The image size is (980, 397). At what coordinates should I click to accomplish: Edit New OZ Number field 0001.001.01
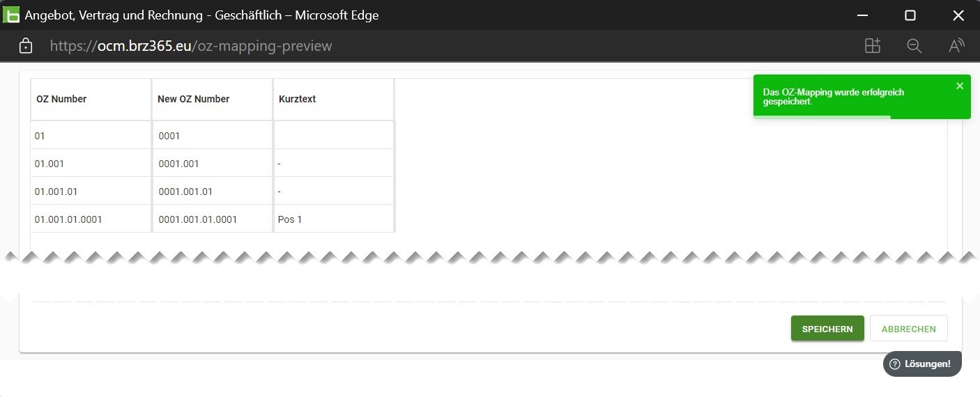pos(212,192)
